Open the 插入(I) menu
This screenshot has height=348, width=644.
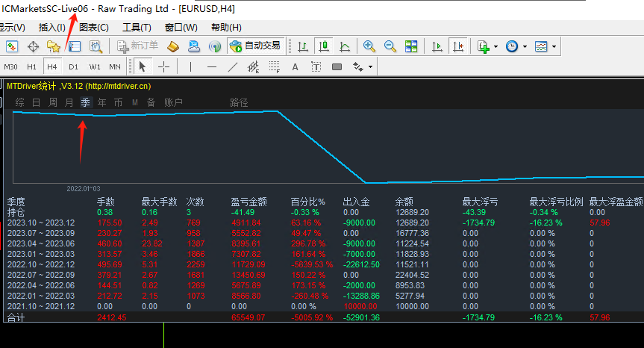pyautogui.click(x=52, y=28)
